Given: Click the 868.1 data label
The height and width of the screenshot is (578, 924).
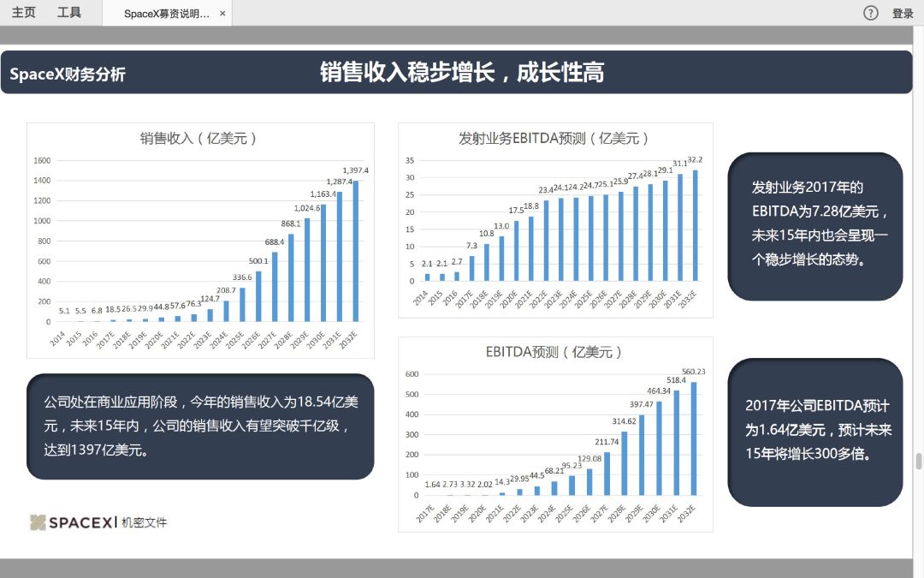Looking at the screenshot, I should pyautogui.click(x=291, y=224).
